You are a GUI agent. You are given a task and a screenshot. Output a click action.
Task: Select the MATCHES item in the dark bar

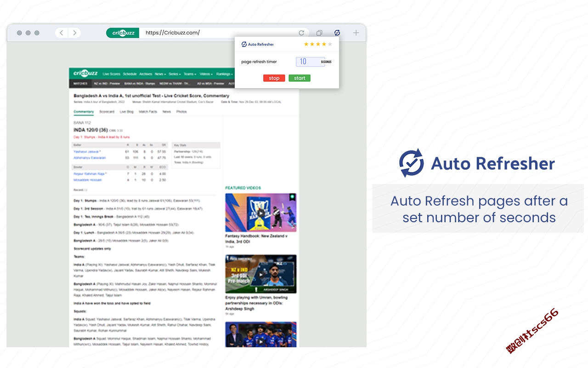[80, 84]
